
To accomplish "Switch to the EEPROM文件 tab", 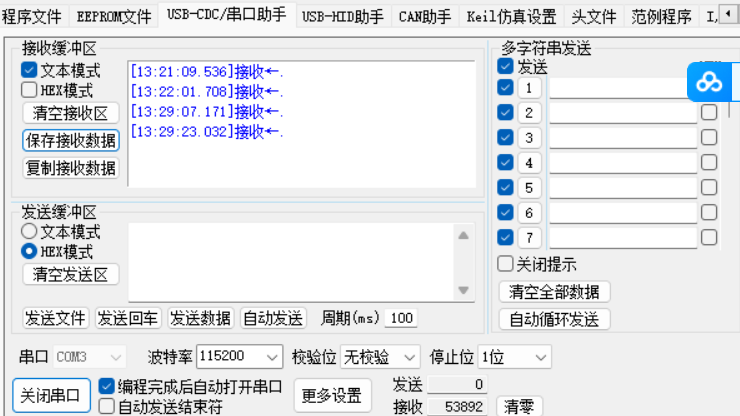I will click(x=114, y=17).
